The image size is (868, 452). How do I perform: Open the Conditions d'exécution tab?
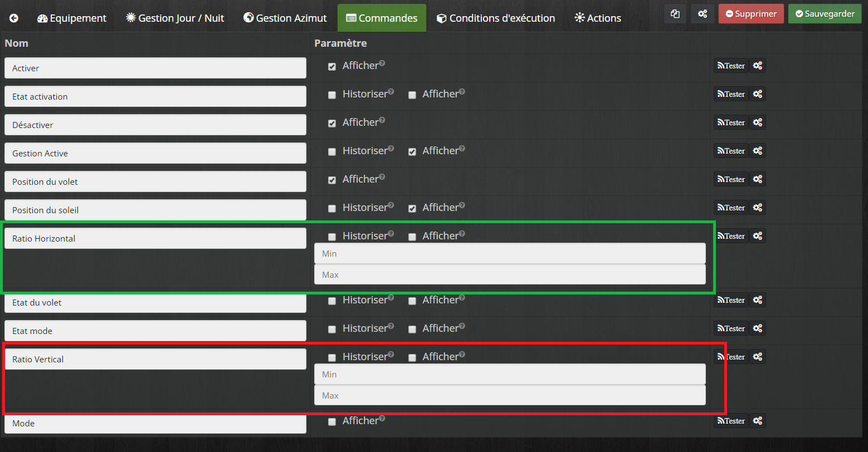click(x=496, y=18)
